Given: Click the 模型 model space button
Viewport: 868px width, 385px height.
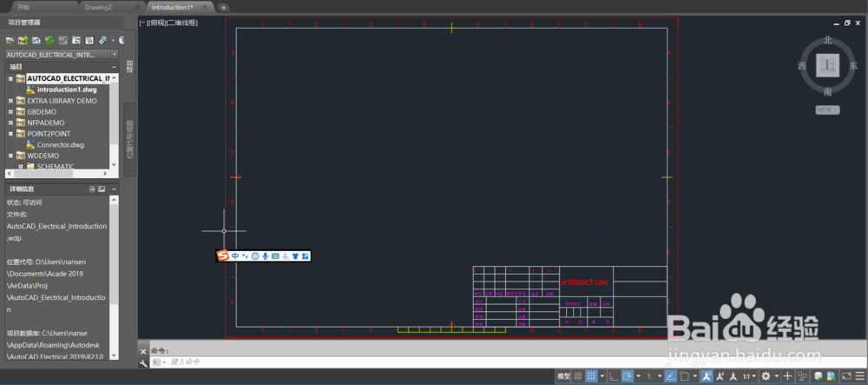Looking at the screenshot, I should tap(564, 376).
